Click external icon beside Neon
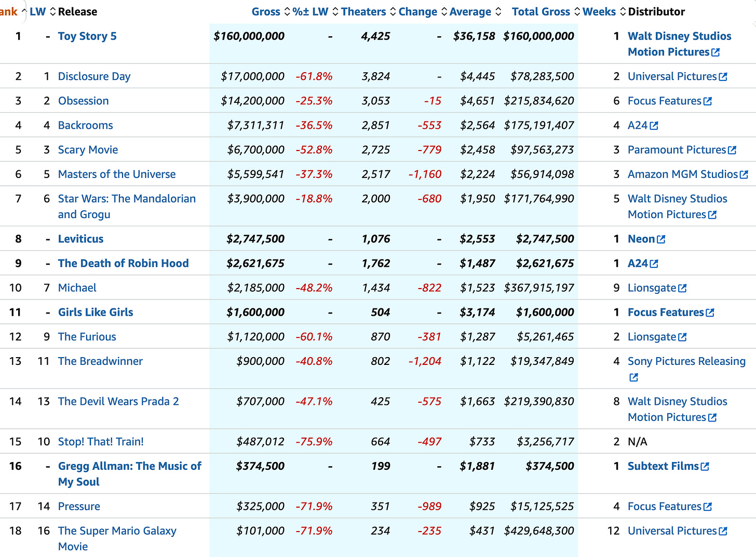Viewport: 756px width, 557px height. pos(661,239)
